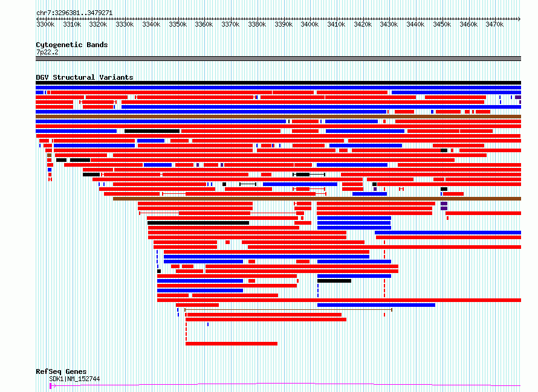
Task: Select the 3420k ruler label
Action: (363, 24)
